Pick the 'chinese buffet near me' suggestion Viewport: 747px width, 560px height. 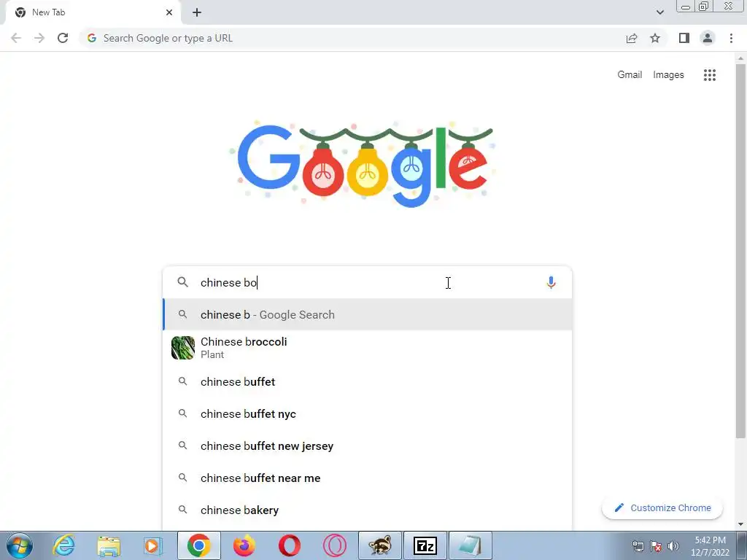368,478
